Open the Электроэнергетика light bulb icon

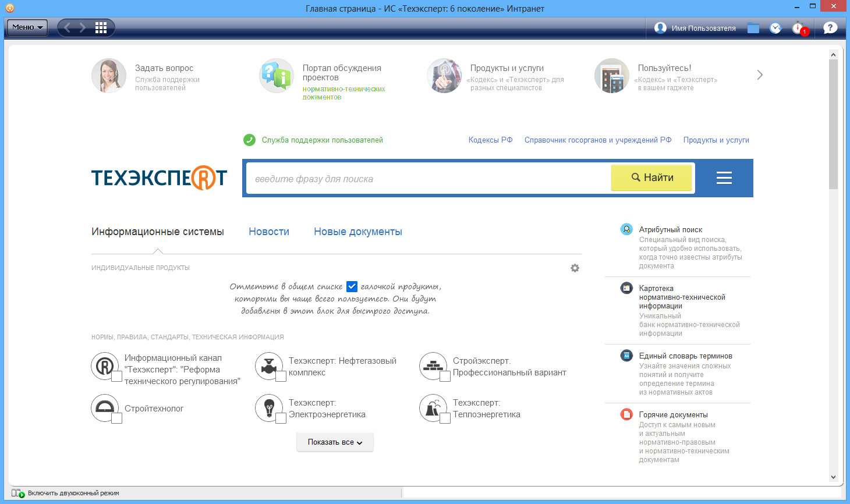point(269,408)
